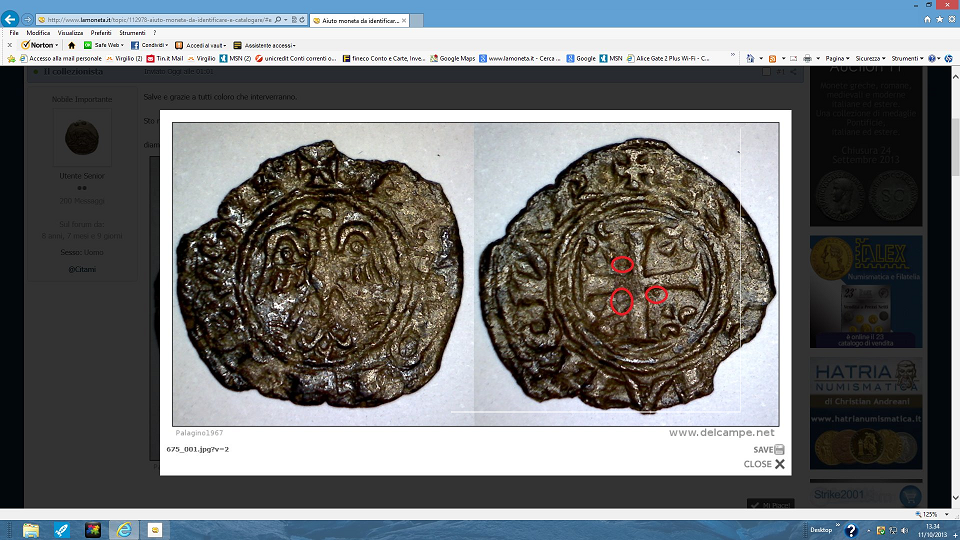Open the Visualizza menu
Screen dimensions: 960x540
pyautogui.click(x=70, y=33)
